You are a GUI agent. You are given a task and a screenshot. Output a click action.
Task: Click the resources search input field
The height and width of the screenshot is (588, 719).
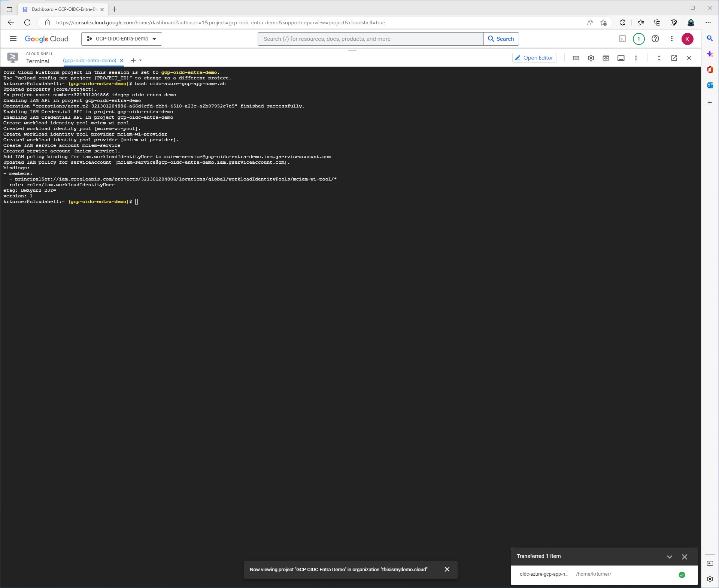[371, 39]
